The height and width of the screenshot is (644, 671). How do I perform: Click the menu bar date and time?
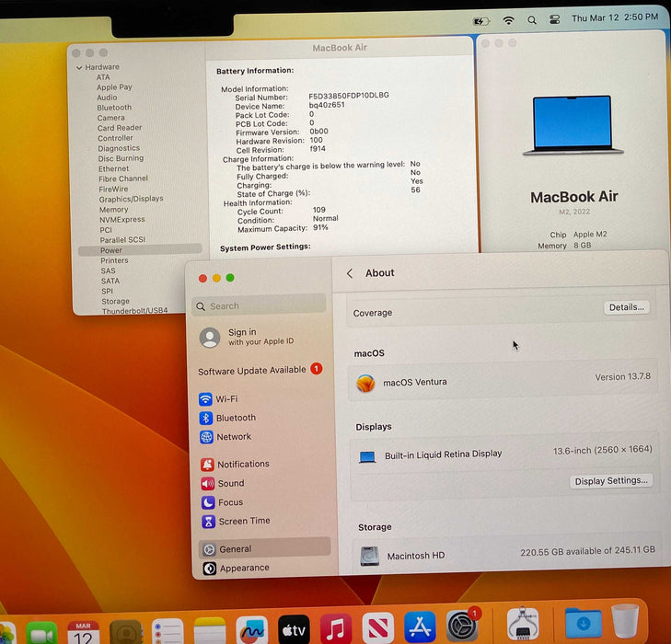pyautogui.click(x=615, y=17)
